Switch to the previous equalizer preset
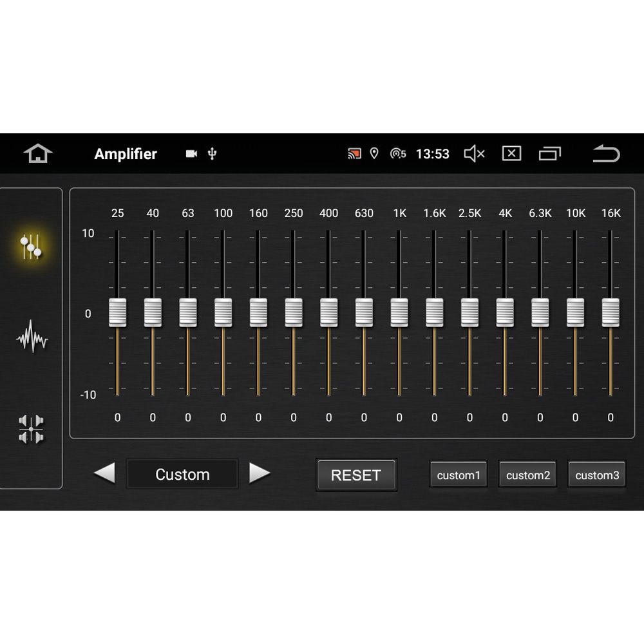The image size is (644, 644). pos(105,473)
